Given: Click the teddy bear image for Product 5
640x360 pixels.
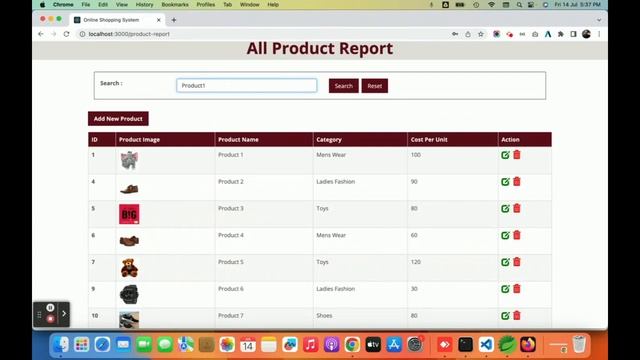Looking at the screenshot, I should coord(129,268).
